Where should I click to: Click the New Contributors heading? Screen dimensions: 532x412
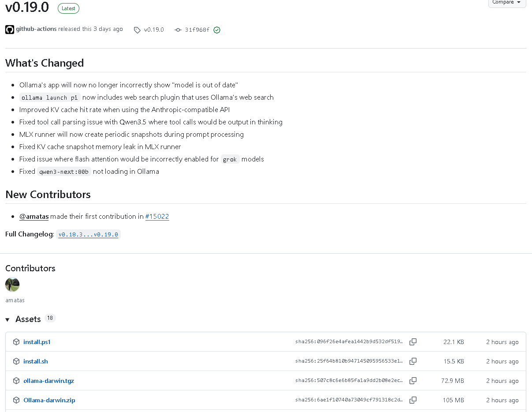pyautogui.click(x=48, y=195)
